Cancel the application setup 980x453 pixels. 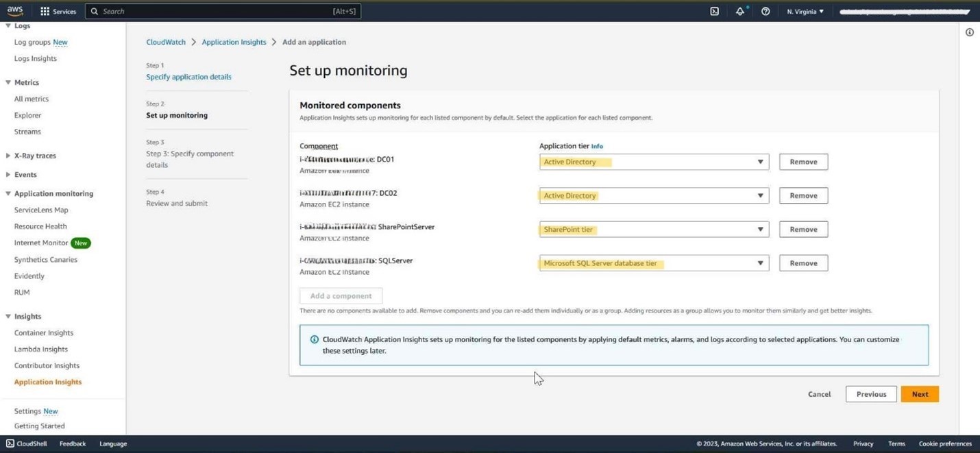pos(819,394)
